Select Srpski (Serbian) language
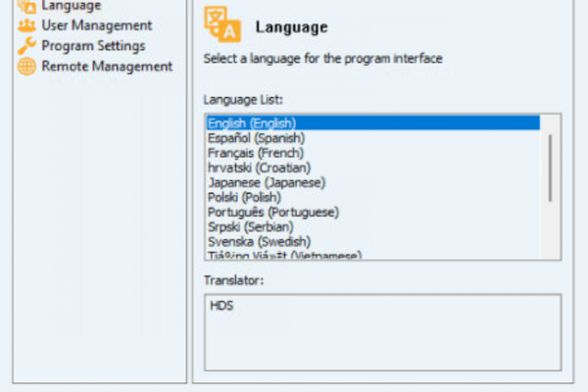The image size is (588, 392). click(373, 227)
